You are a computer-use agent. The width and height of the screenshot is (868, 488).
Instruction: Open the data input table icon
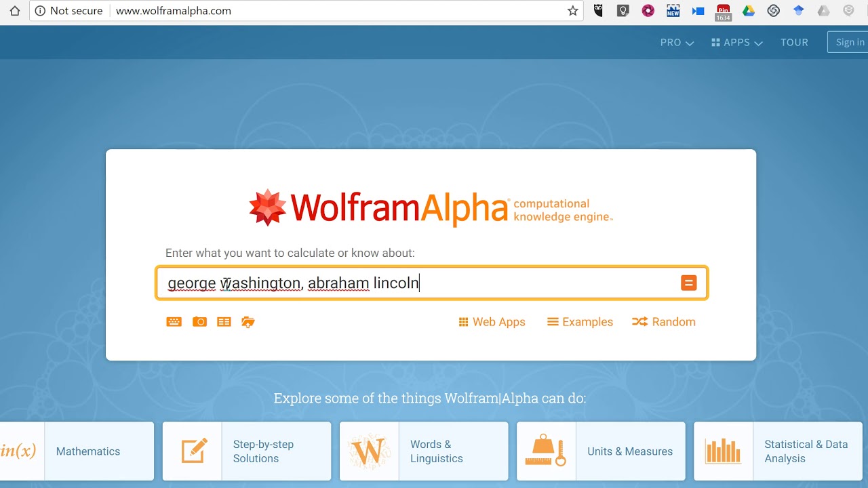[x=224, y=322]
